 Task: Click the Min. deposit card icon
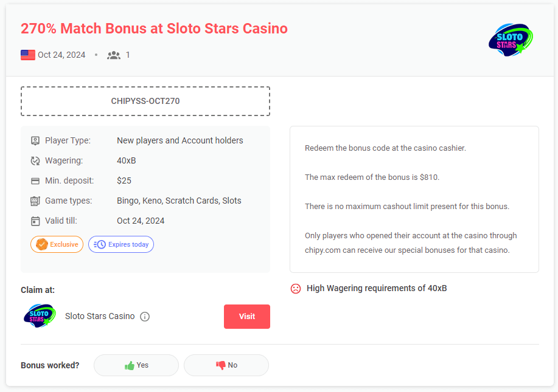[35, 181]
